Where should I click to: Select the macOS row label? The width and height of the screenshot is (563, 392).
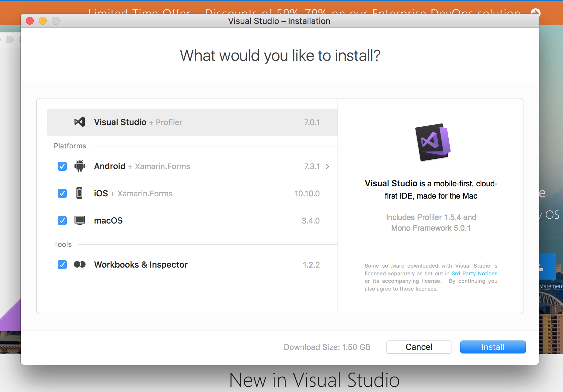(108, 221)
